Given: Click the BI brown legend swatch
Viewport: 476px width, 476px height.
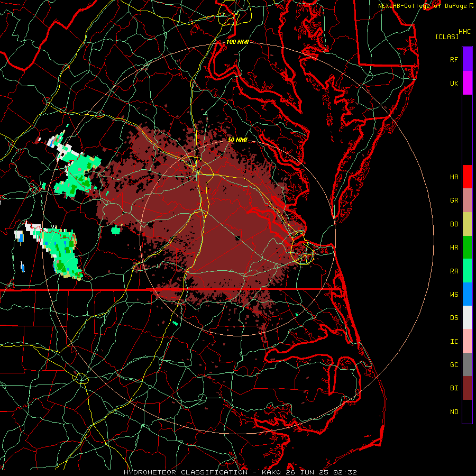Looking at the screenshot, I should (467, 388).
